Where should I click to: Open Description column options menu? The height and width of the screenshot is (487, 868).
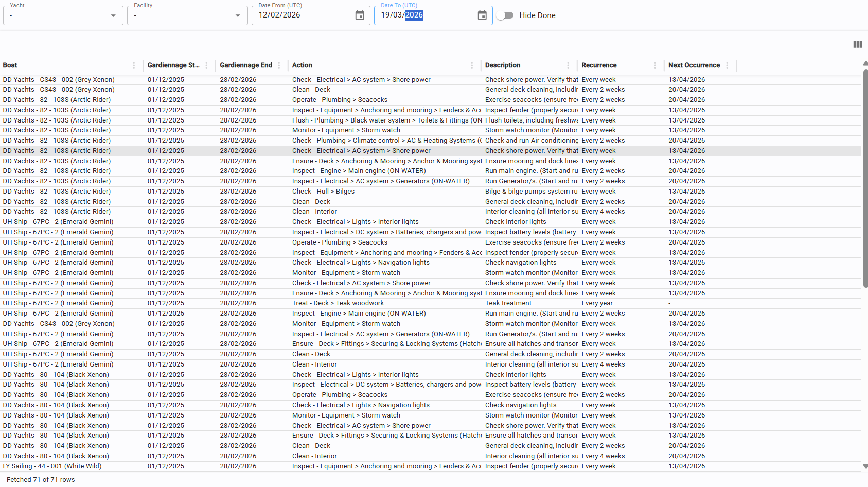tap(568, 65)
